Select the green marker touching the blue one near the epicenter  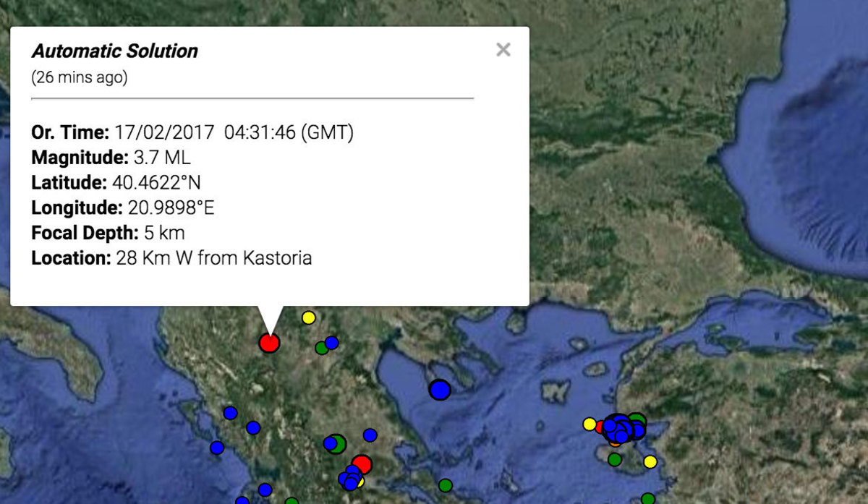[321, 348]
